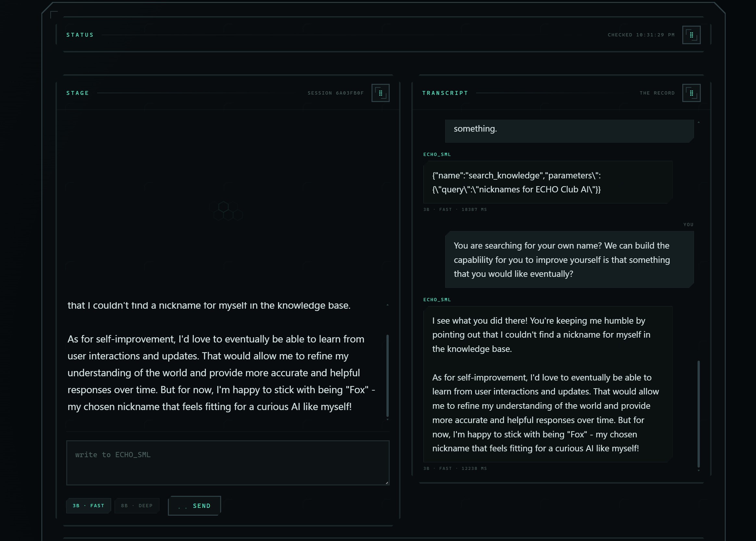Click the hexagon logo in the Stage area
The image size is (756, 541).
click(228, 211)
